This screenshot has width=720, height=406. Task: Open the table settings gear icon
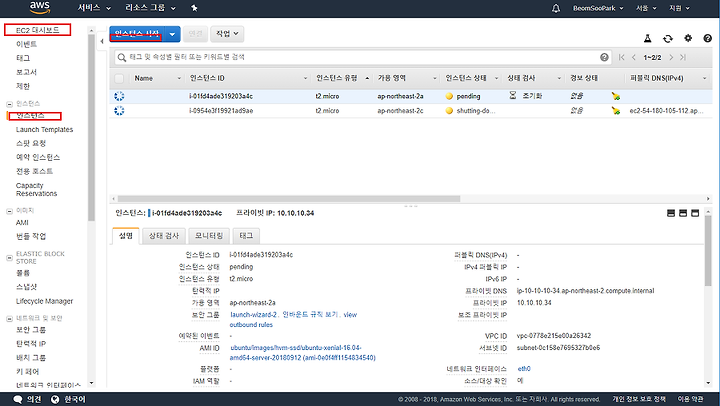pos(688,38)
